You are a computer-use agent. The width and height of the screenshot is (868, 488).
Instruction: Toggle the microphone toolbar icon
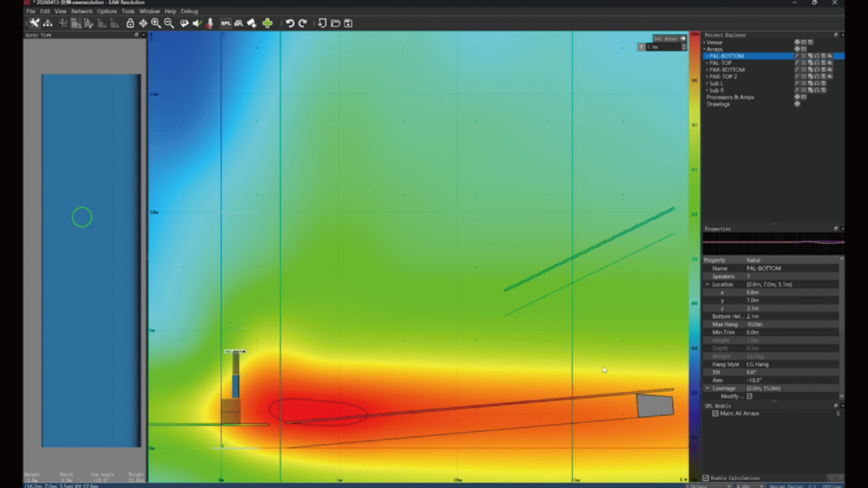tap(210, 23)
